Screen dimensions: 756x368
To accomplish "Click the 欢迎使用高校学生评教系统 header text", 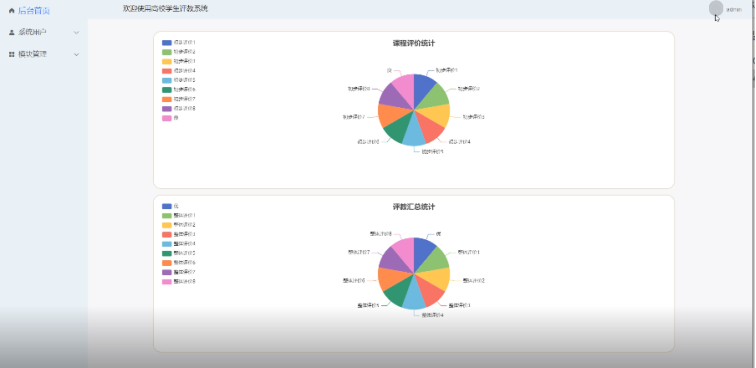I will tap(165, 9).
